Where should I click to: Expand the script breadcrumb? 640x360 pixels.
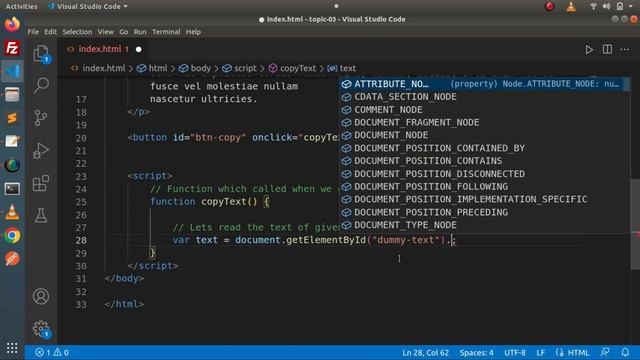(240, 68)
